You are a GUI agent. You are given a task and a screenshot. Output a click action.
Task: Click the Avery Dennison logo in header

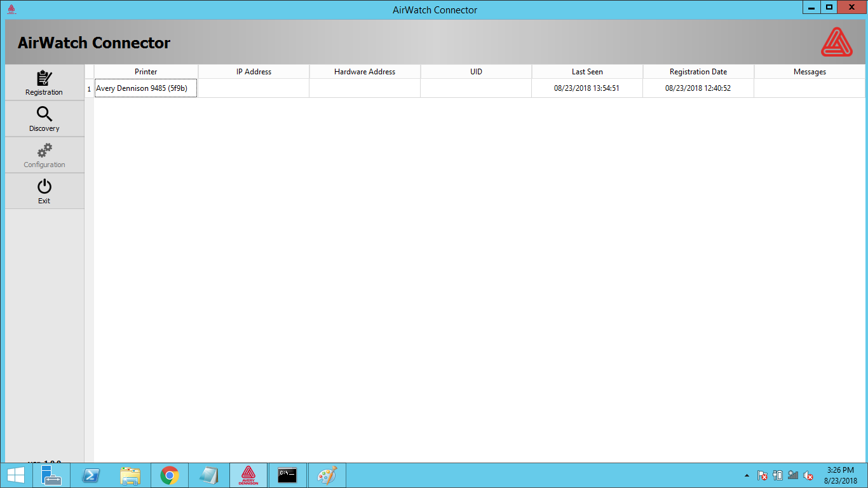pyautogui.click(x=837, y=43)
